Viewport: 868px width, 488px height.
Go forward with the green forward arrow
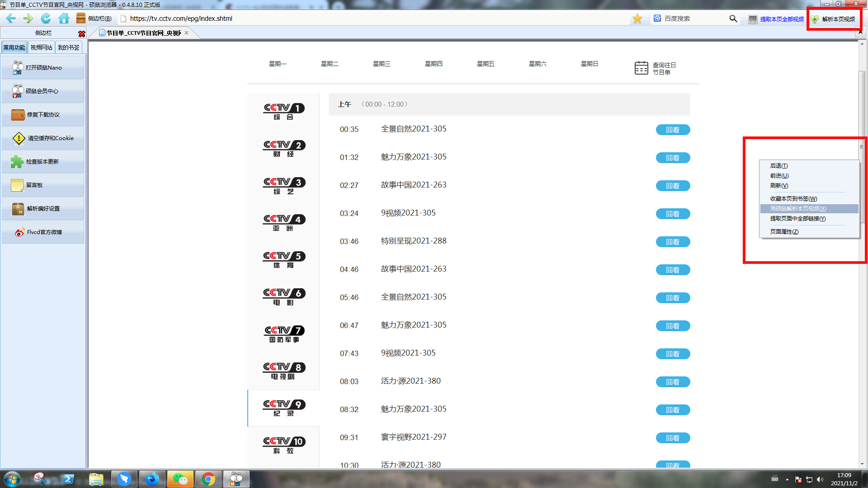pyautogui.click(x=28, y=19)
